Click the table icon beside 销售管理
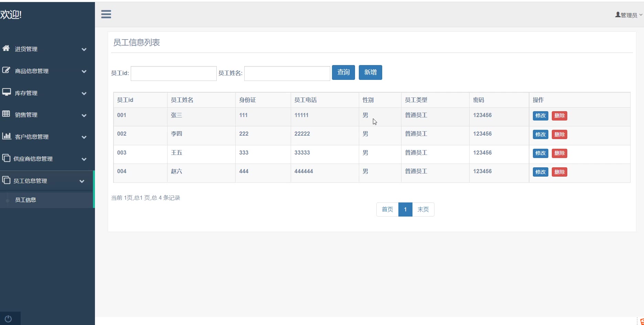Screen dimensions: 644x325 [6, 114]
